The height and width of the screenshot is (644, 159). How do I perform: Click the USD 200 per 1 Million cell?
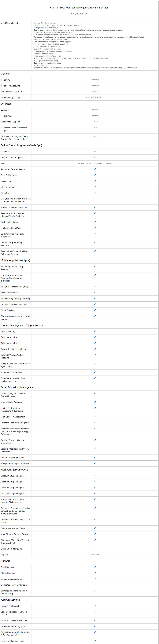pos(95,97)
